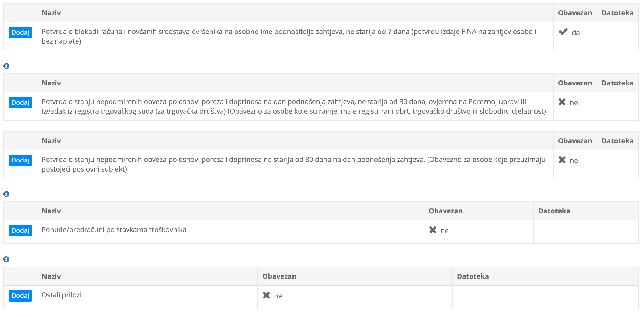This screenshot has height=317, width=644.
Task: Click Naziv header in the first table
Action: point(51,13)
